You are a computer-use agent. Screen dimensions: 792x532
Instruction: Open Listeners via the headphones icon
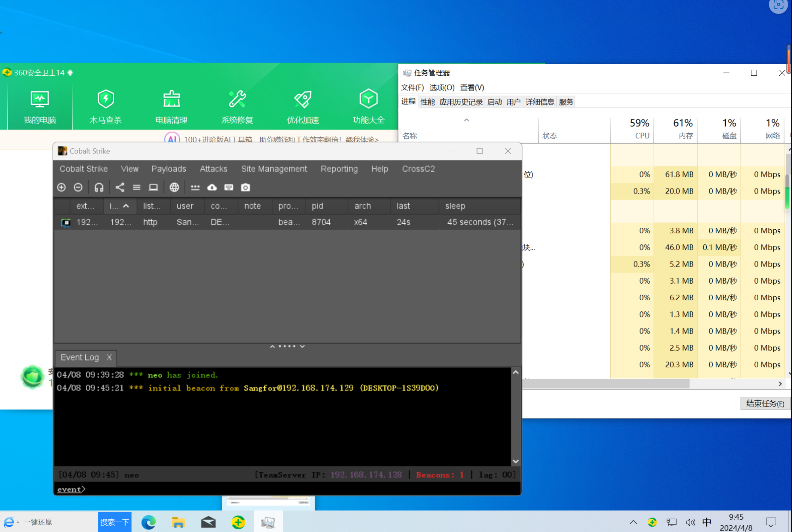[x=99, y=187]
